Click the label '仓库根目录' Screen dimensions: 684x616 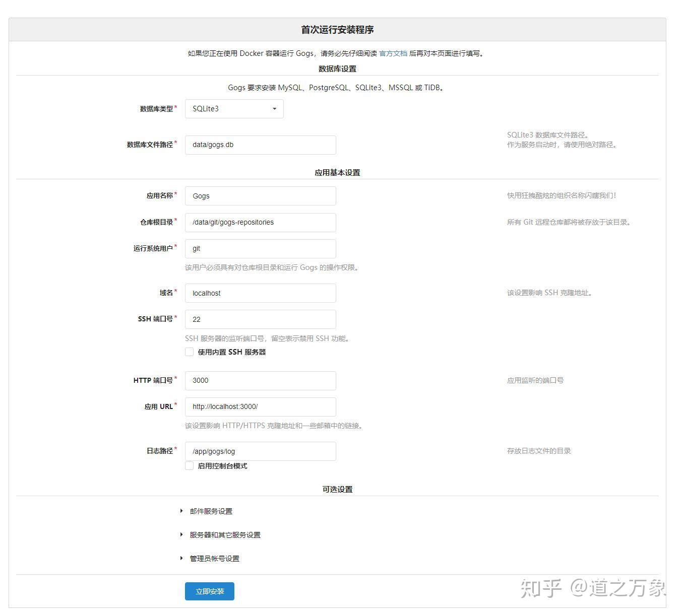[x=156, y=222]
